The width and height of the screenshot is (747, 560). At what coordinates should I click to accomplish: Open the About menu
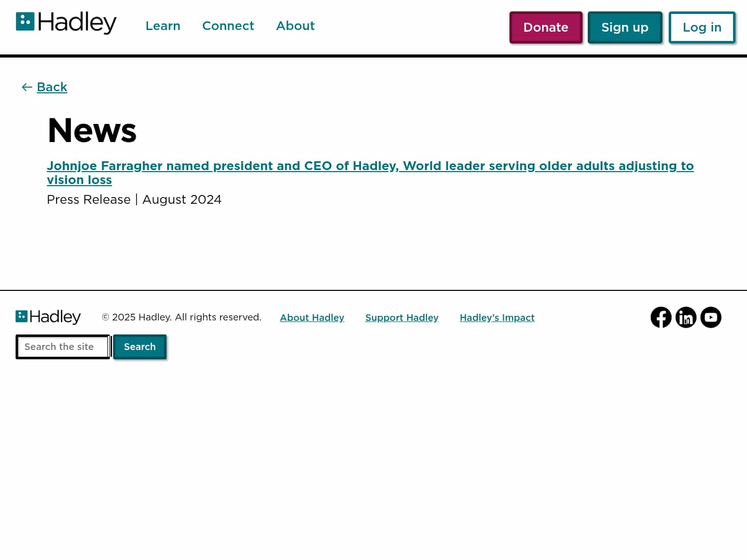295,26
